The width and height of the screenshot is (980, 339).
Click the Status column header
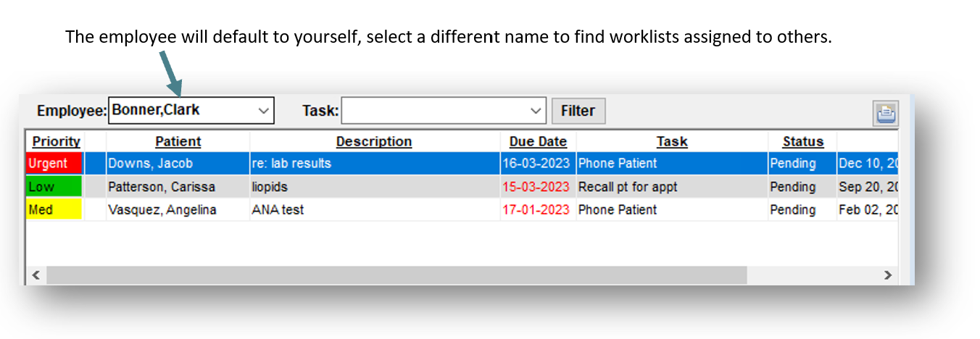[802, 142]
